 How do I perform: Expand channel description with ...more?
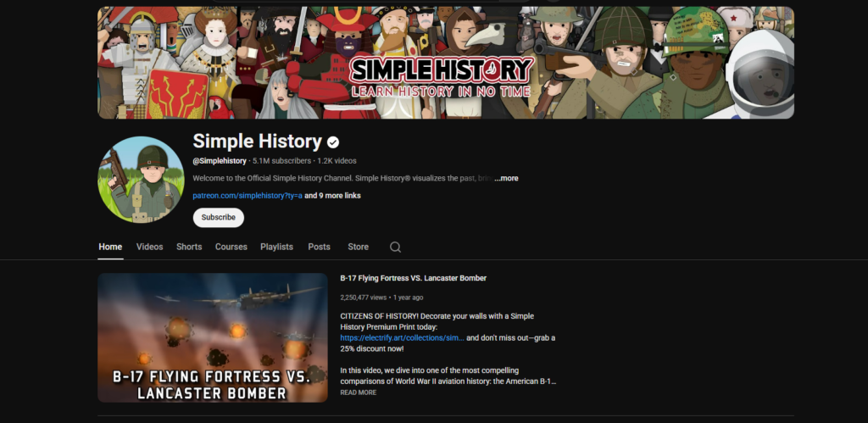tap(507, 178)
